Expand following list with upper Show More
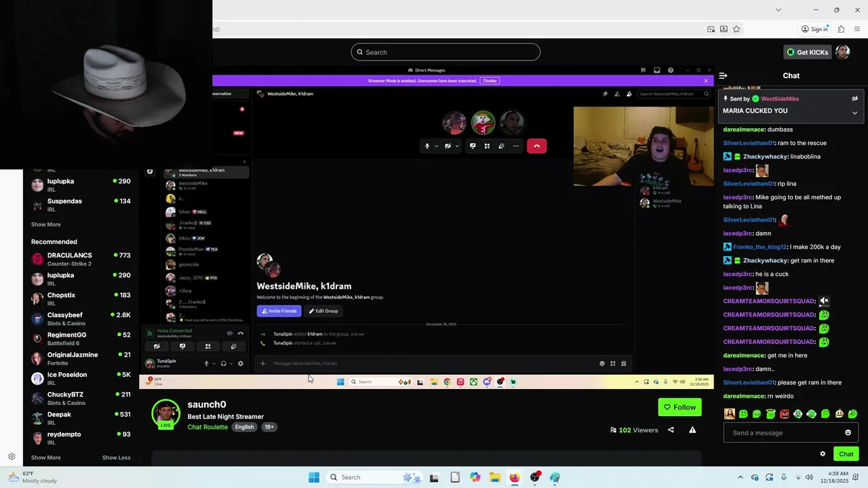Screen dimensions: 868x488 pyautogui.click(x=45, y=224)
